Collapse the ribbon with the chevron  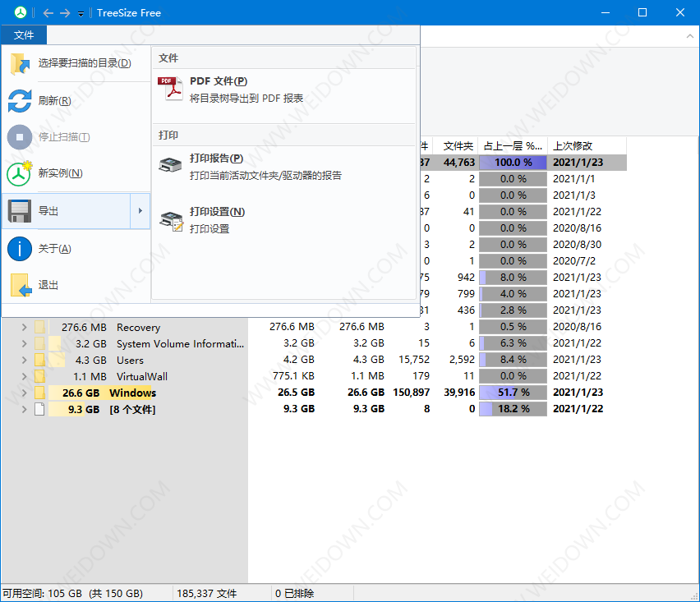coord(690,36)
